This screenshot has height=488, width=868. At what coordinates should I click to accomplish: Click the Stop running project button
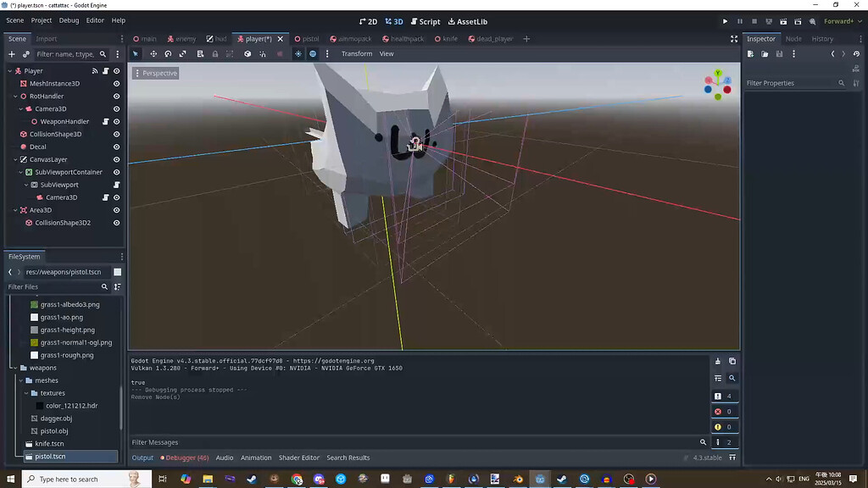click(754, 21)
